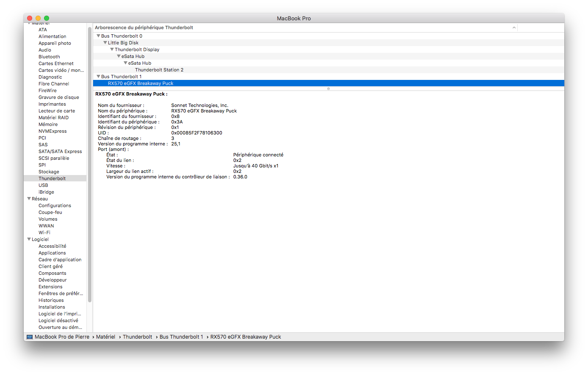Select the RX570 eGFX Breakaway Puck row

click(x=329, y=83)
